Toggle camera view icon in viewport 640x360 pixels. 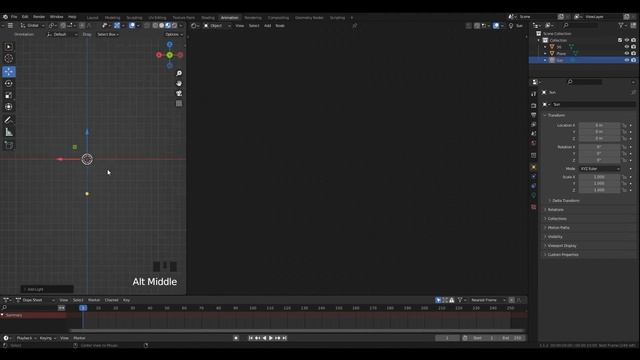[x=179, y=93]
